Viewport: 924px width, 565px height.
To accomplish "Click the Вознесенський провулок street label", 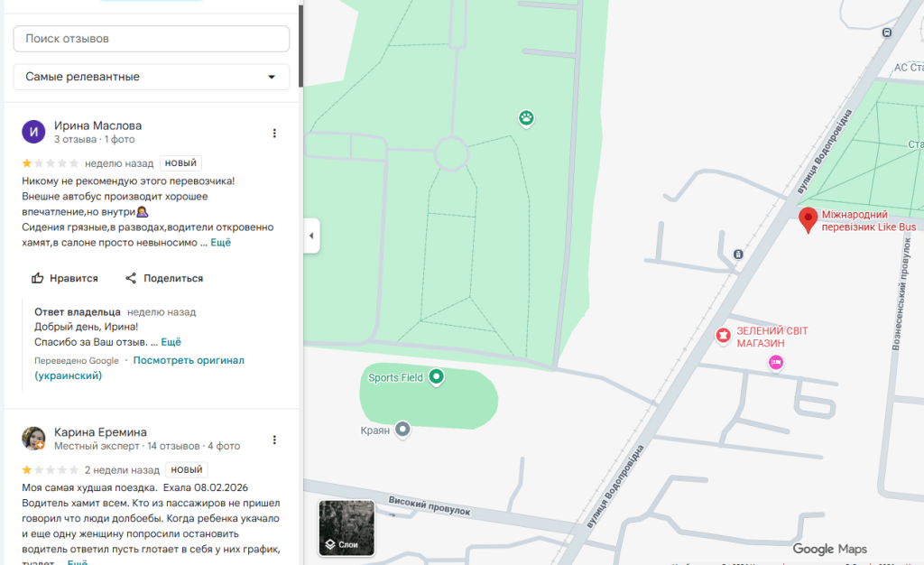I will 901,294.
